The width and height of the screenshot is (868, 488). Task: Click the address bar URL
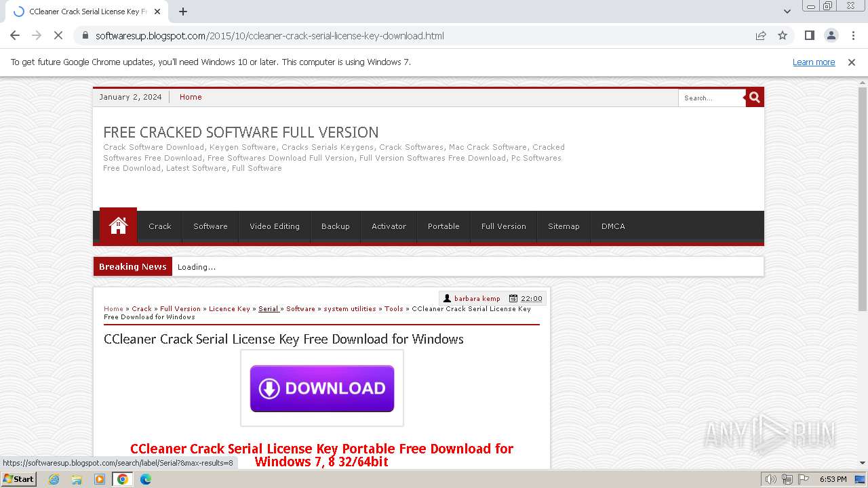270,35
